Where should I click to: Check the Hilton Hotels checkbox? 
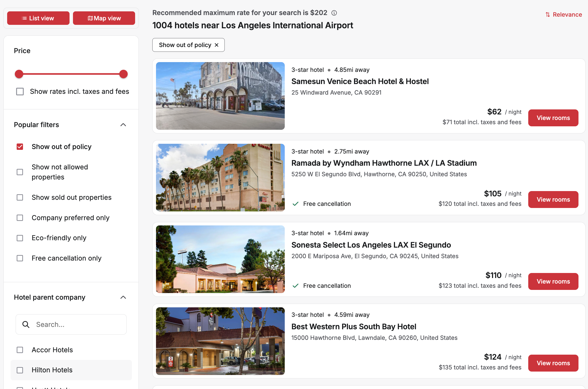coord(20,370)
